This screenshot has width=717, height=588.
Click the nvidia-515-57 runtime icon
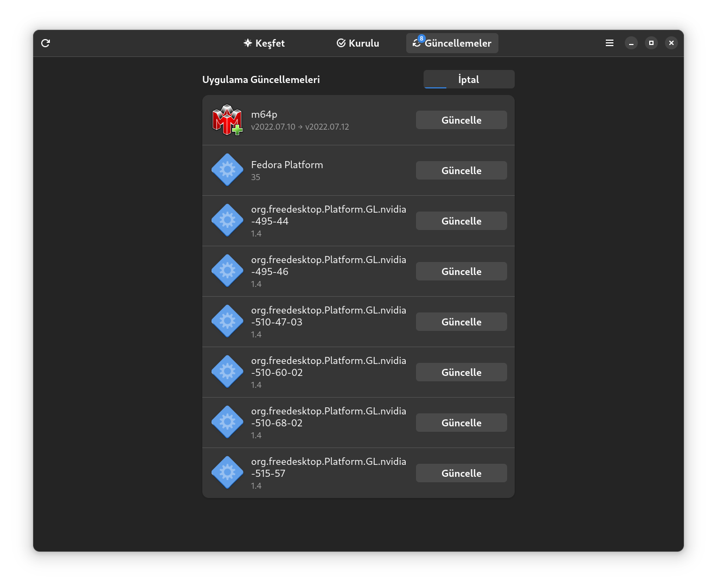pos(227,473)
